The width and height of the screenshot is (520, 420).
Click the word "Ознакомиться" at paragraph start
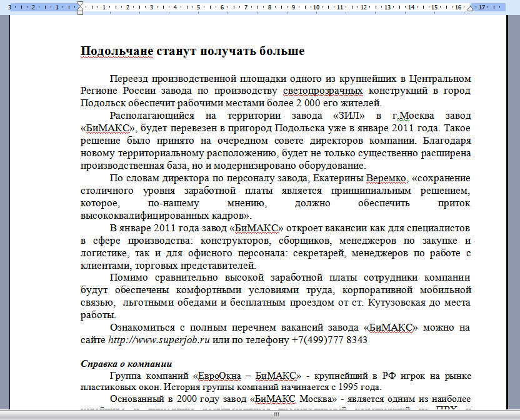[x=142, y=327]
